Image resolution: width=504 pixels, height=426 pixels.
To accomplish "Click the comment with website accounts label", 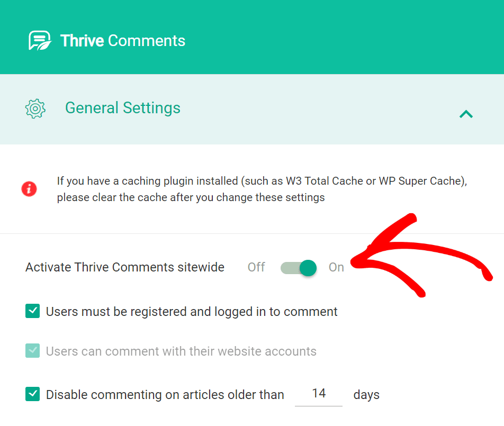I will click(x=181, y=351).
